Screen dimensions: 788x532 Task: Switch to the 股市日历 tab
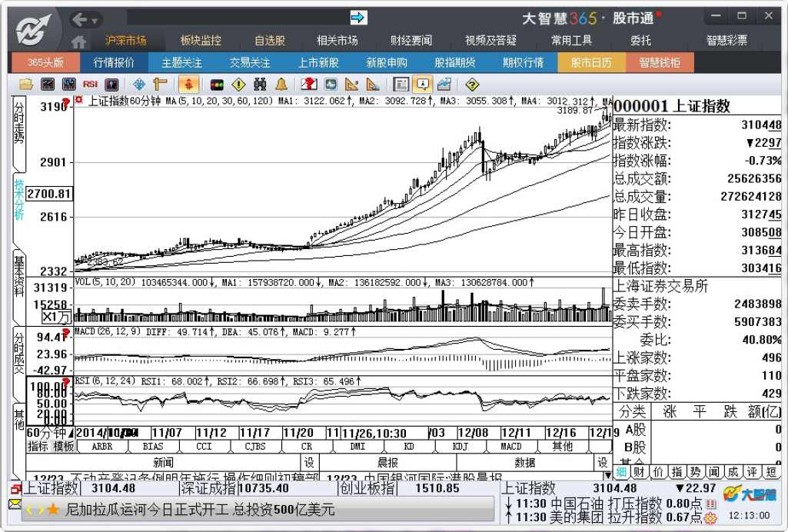coord(591,63)
